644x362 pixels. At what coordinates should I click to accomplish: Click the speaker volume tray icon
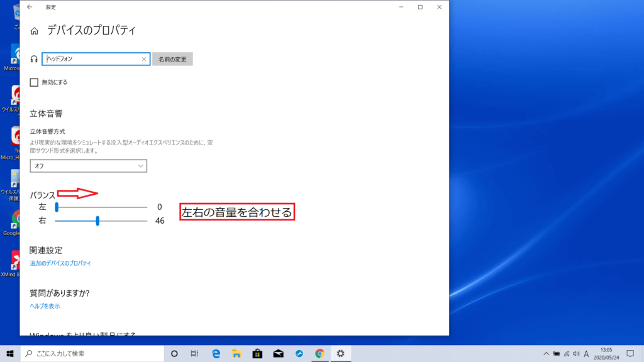(576, 353)
